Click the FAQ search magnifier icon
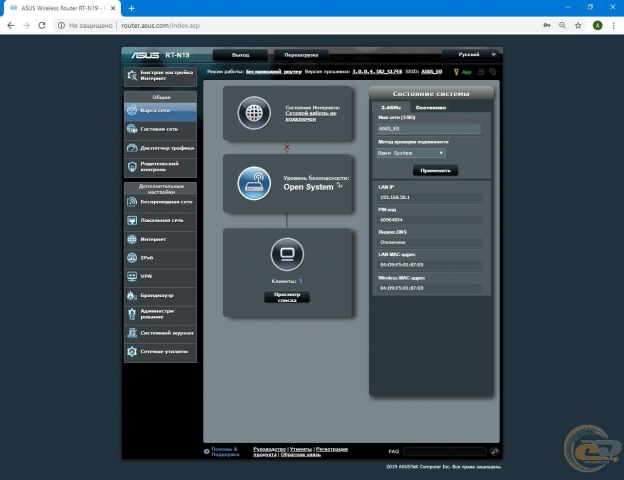 495,451
